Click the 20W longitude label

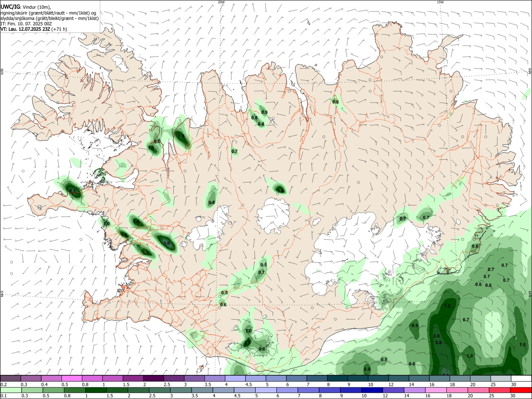pyautogui.click(x=221, y=2)
